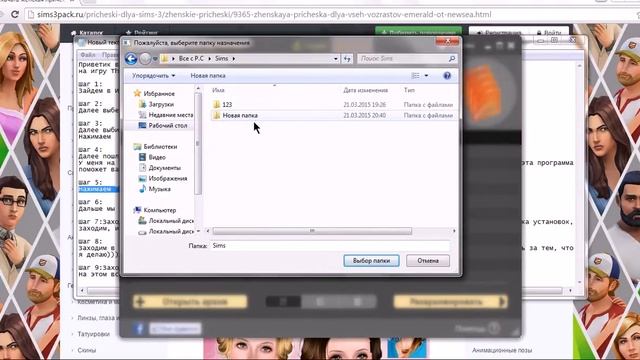Click the refresh button next to address bar

(x=347, y=59)
